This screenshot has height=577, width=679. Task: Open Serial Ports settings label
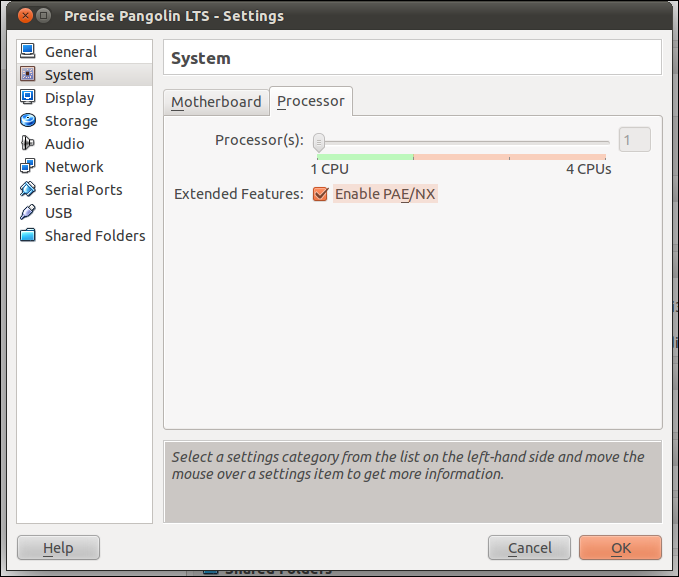tap(84, 190)
